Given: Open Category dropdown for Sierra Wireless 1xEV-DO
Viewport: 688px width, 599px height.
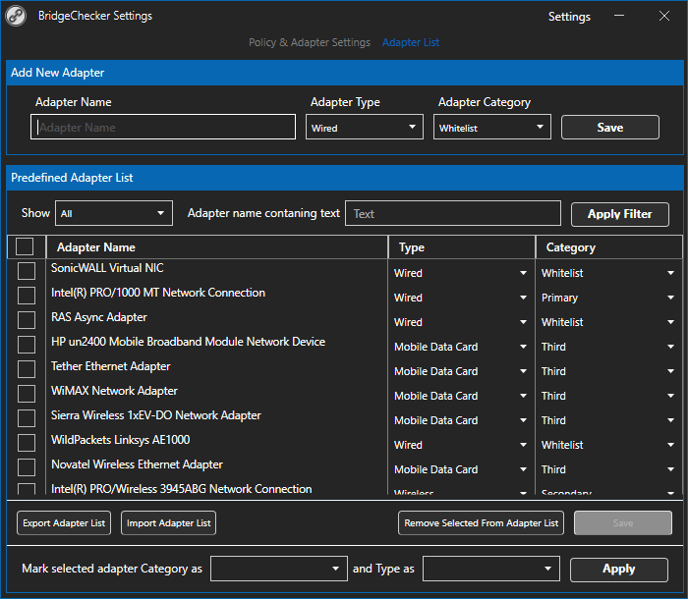Looking at the screenshot, I should (x=608, y=420).
